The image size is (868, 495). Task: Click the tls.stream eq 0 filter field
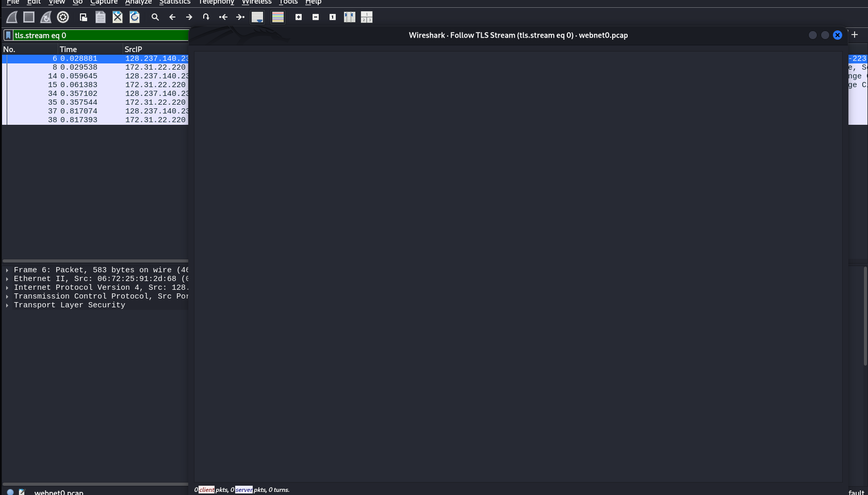click(x=101, y=35)
